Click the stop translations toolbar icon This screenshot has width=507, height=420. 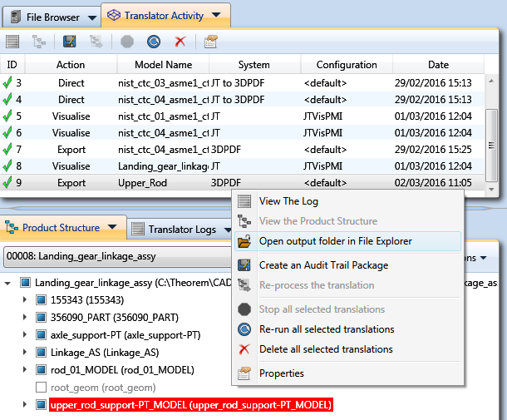127,42
